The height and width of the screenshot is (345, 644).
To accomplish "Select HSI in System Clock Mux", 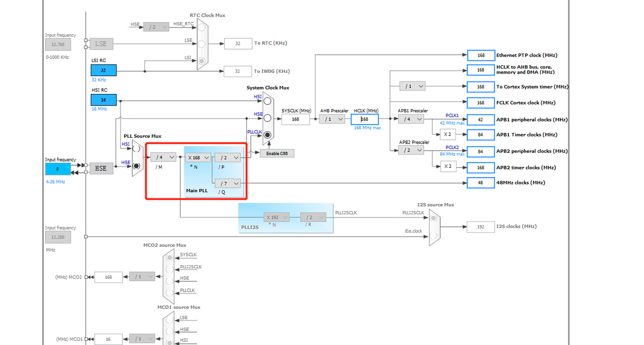I will tap(267, 100).
